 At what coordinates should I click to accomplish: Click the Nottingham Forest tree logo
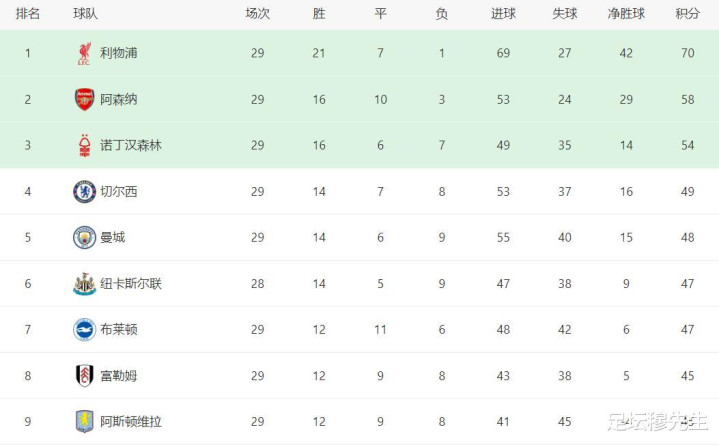(84, 145)
